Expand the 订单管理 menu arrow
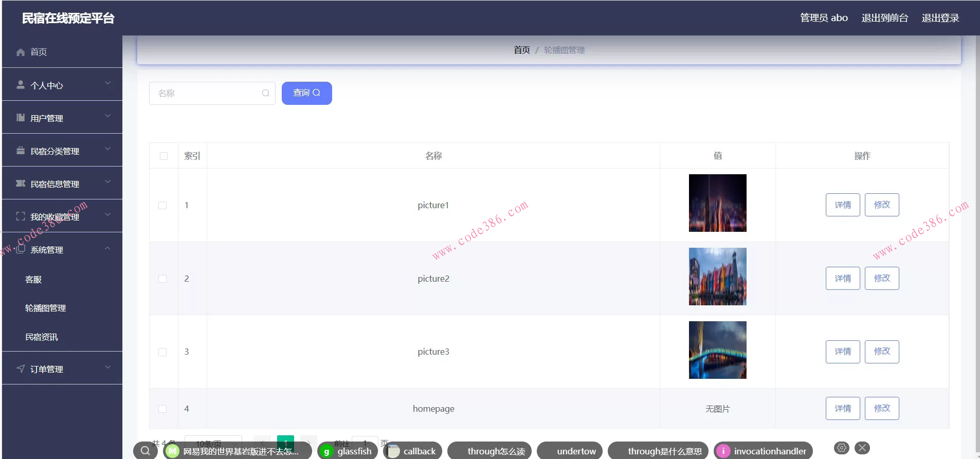This screenshot has width=980, height=459. (x=107, y=367)
